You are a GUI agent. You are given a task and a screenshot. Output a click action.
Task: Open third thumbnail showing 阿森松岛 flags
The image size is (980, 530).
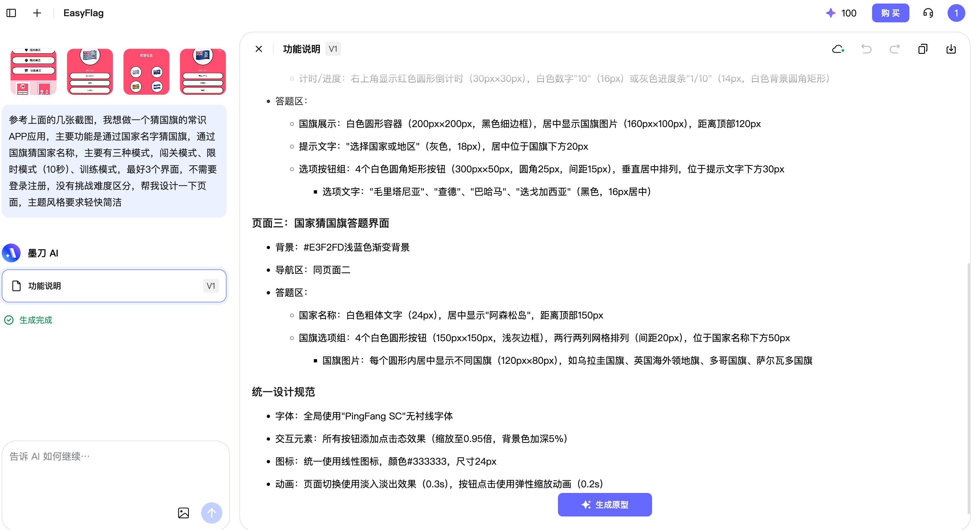click(x=146, y=71)
